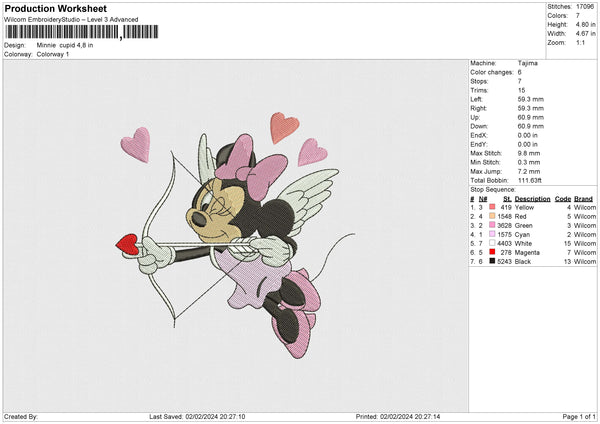Click the 'Right:' label
600x424 pixels.
tap(478, 108)
